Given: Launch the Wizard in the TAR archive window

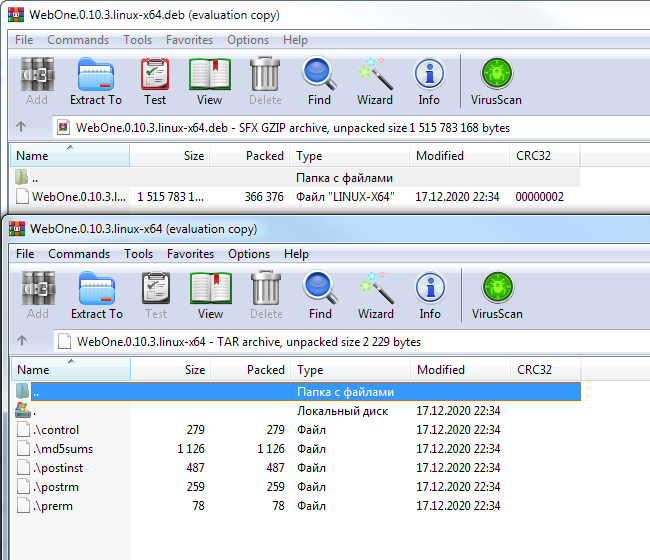Looking at the screenshot, I should 376,296.
